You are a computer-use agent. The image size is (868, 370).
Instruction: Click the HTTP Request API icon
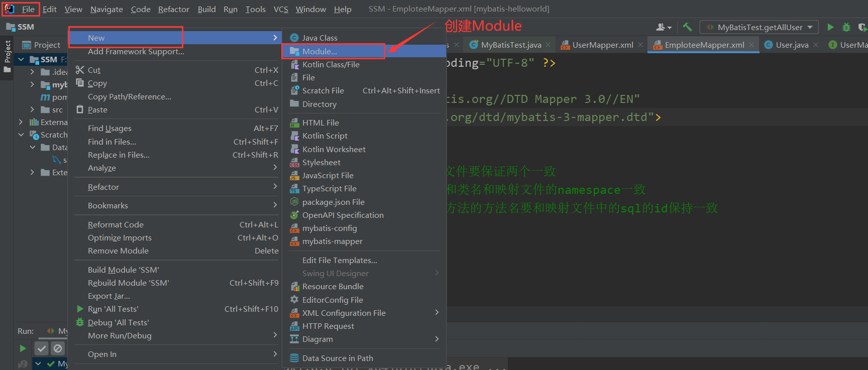click(x=295, y=326)
